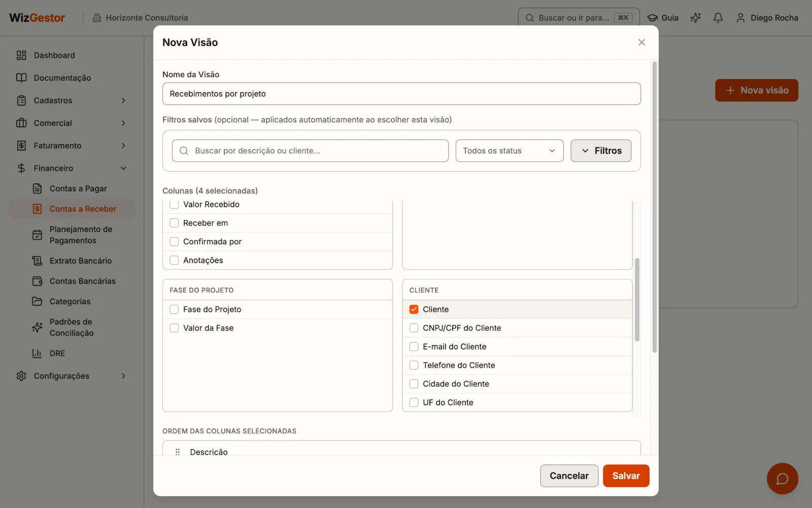
Task: Expand the Comercial submenu chevron
Action: 123,123
